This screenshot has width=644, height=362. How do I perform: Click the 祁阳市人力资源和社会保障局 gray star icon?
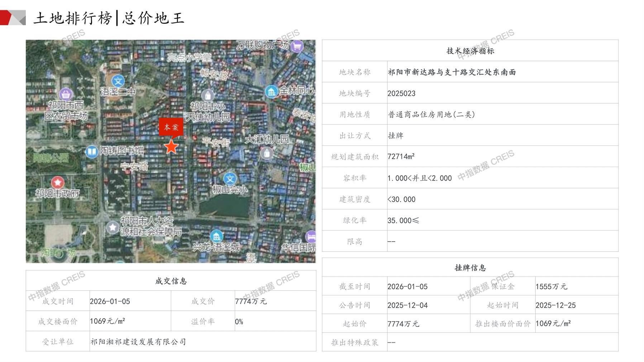point(113,227)
